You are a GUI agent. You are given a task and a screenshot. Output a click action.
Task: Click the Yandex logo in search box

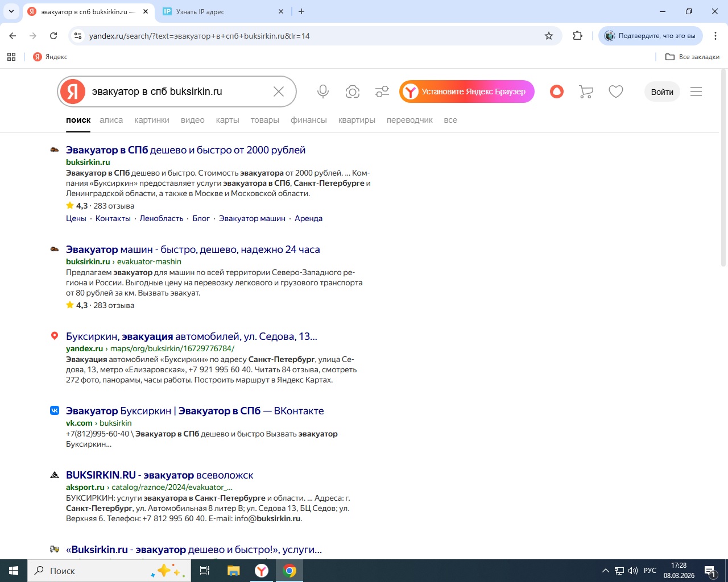(73, 92)
